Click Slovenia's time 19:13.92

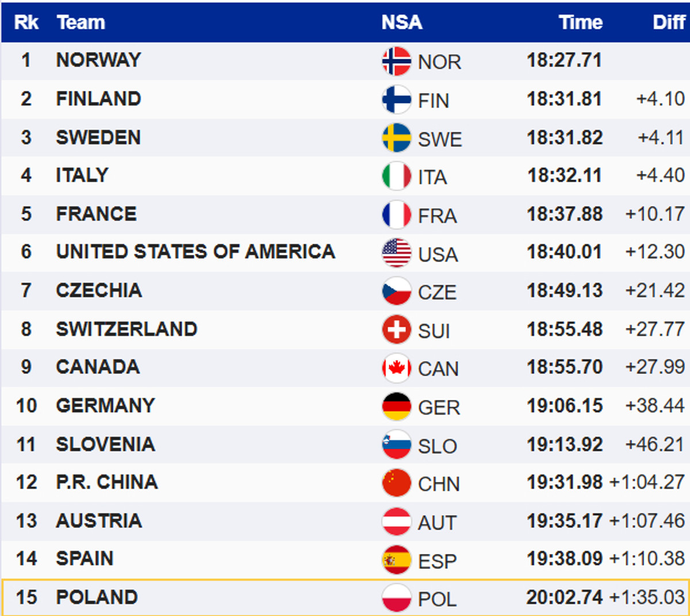565,444
